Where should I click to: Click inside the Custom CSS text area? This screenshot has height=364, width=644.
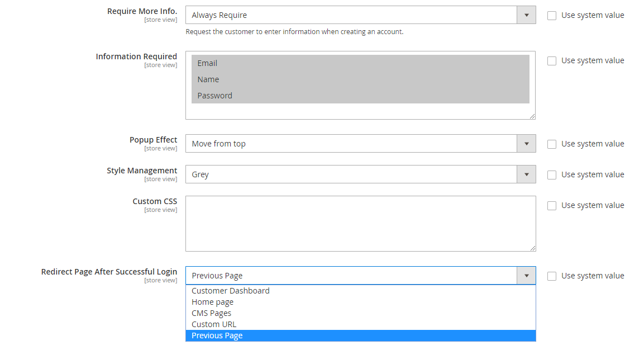coord(360,224)
